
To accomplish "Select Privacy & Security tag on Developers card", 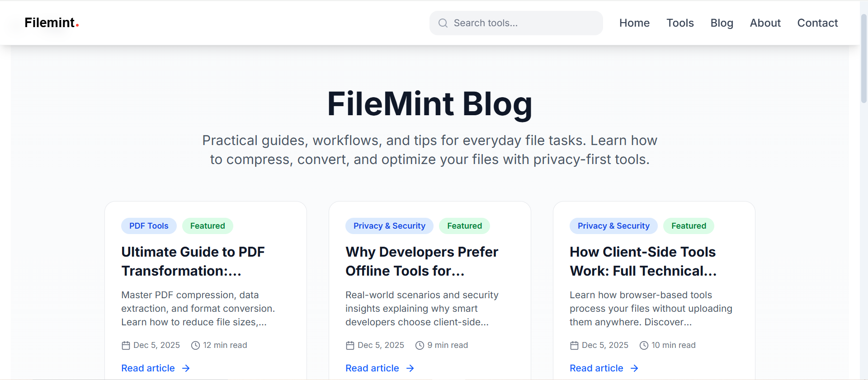I will coord(389,226).
